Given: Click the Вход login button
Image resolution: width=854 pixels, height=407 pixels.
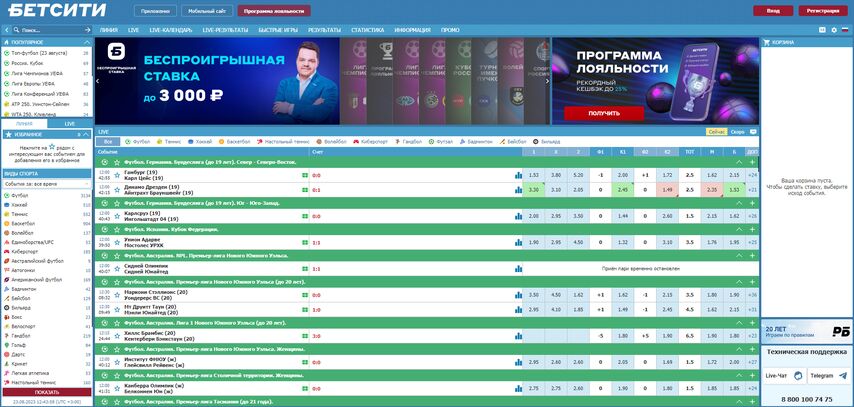Looking at the screenshot, I should pos(773,10).
